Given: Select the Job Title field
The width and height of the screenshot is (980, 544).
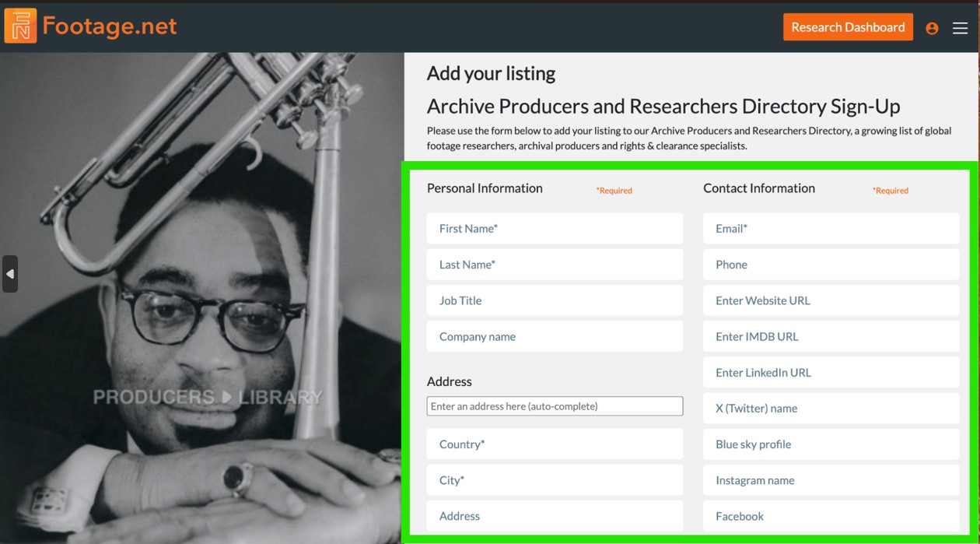Looking at the screenshot, I should point(555,300).
